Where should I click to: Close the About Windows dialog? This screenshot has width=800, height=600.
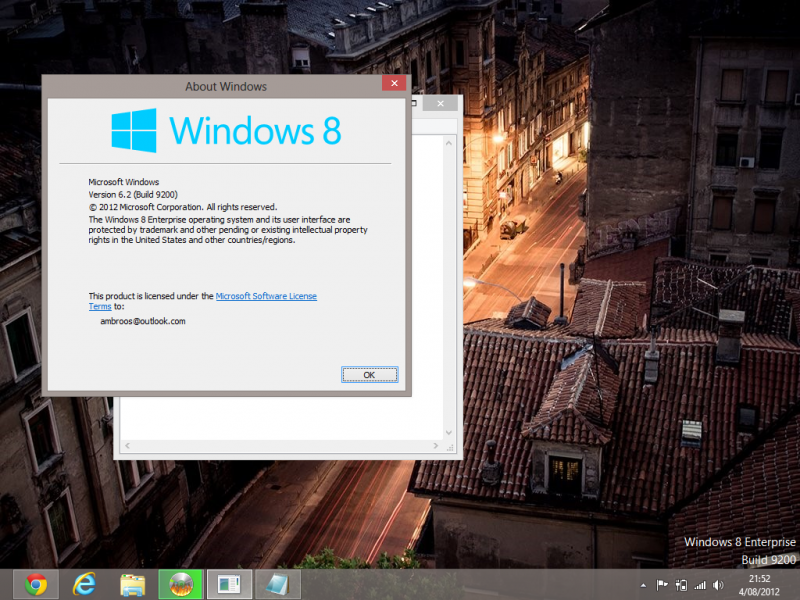pyautogui.click(x=394, y=83)
